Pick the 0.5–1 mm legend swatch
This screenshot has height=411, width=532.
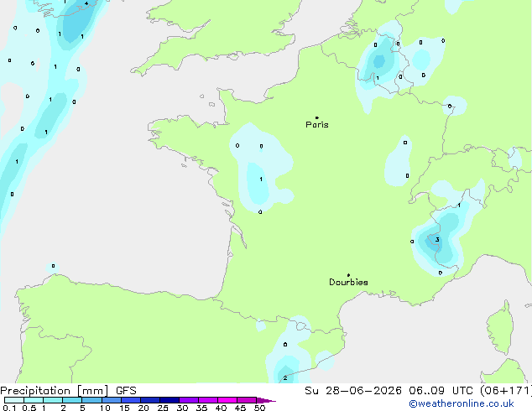pos(34,400)
